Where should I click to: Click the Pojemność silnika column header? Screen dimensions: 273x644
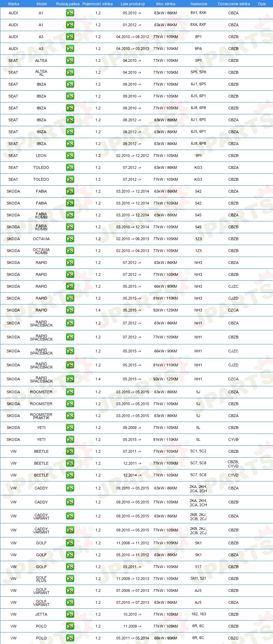coord(97,4)
